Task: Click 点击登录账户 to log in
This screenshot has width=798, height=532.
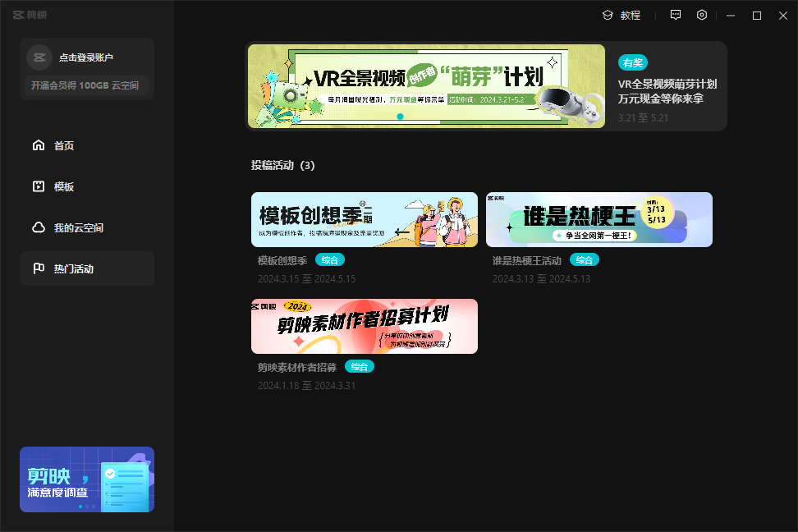Action: (86, 57)
